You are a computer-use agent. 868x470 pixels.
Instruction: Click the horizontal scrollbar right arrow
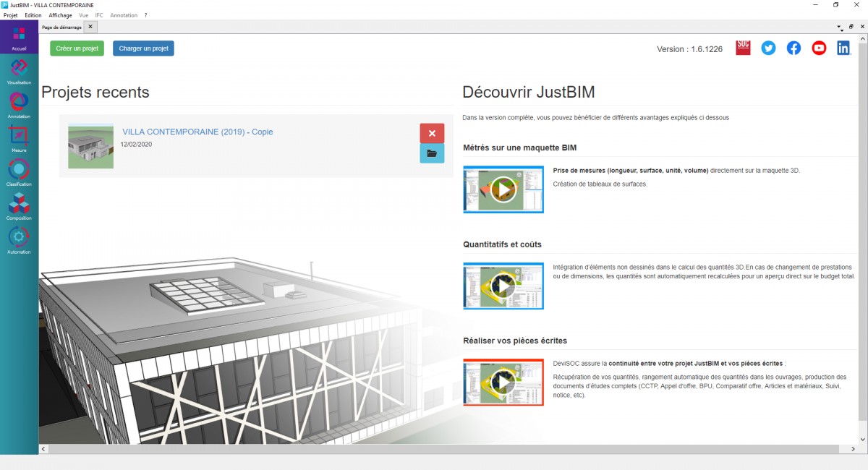point(854,449)
